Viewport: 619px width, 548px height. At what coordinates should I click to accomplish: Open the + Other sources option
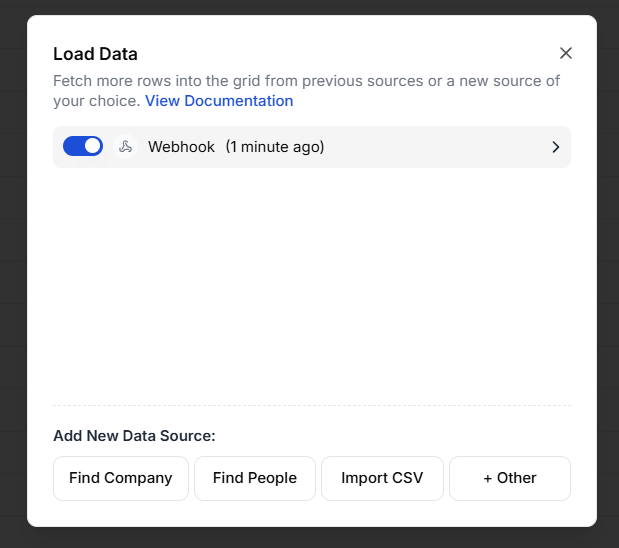pyautogui.click(x=510, y=478)
